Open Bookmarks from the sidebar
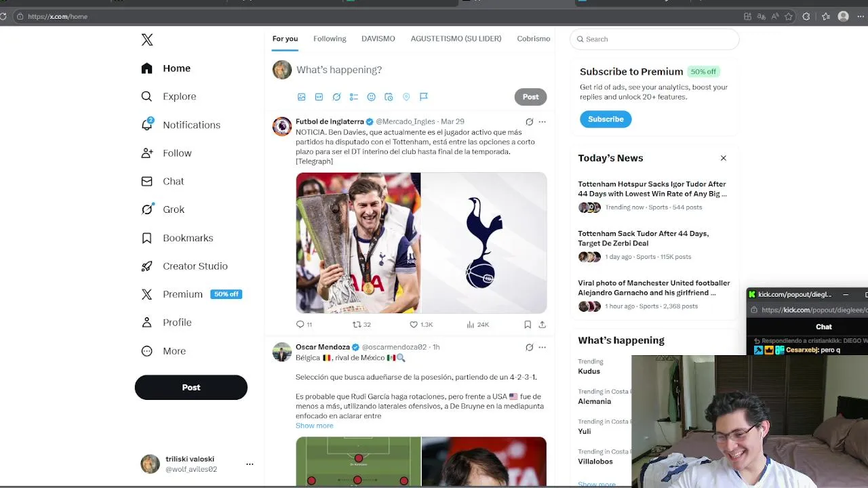Screen dimensions: 868x488 click(177, 238)
